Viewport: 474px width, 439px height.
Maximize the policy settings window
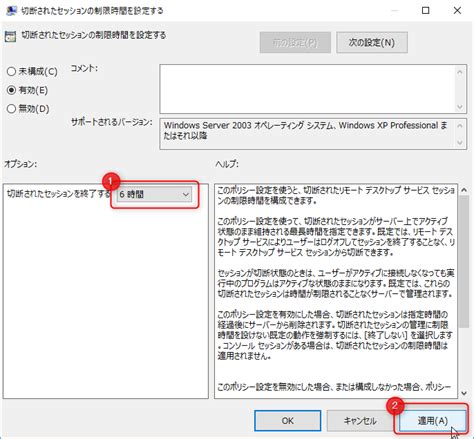(426, 11)
